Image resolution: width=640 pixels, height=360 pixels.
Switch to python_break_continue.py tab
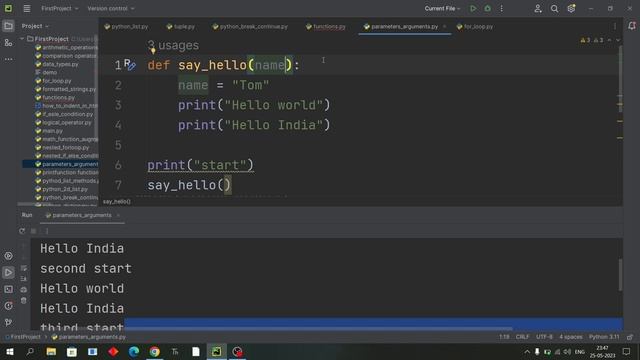coord(250,27)
